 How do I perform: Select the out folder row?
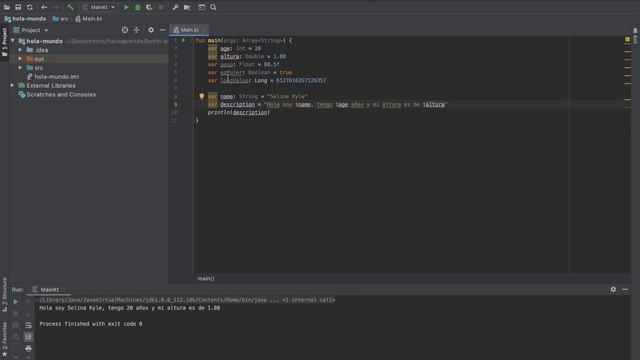89,59
